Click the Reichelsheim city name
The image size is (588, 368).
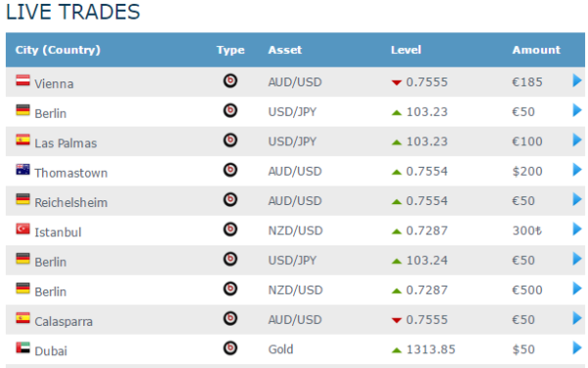tap(71, 203)
